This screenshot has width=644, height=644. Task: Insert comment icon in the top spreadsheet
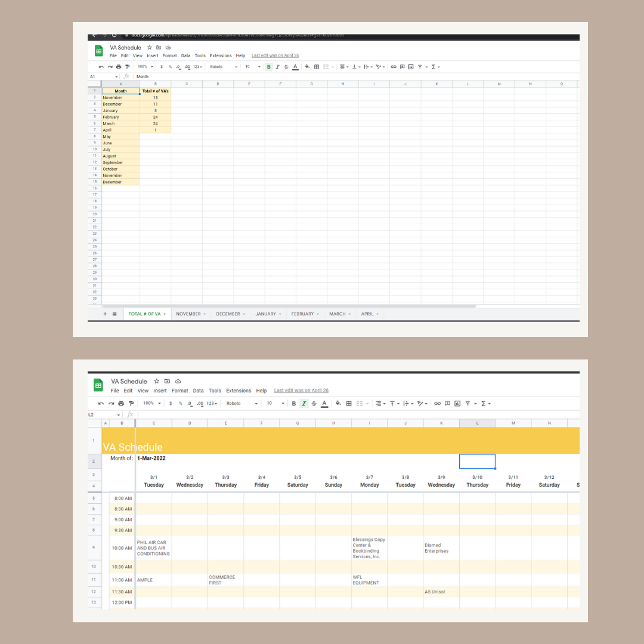tap(402, 67)
